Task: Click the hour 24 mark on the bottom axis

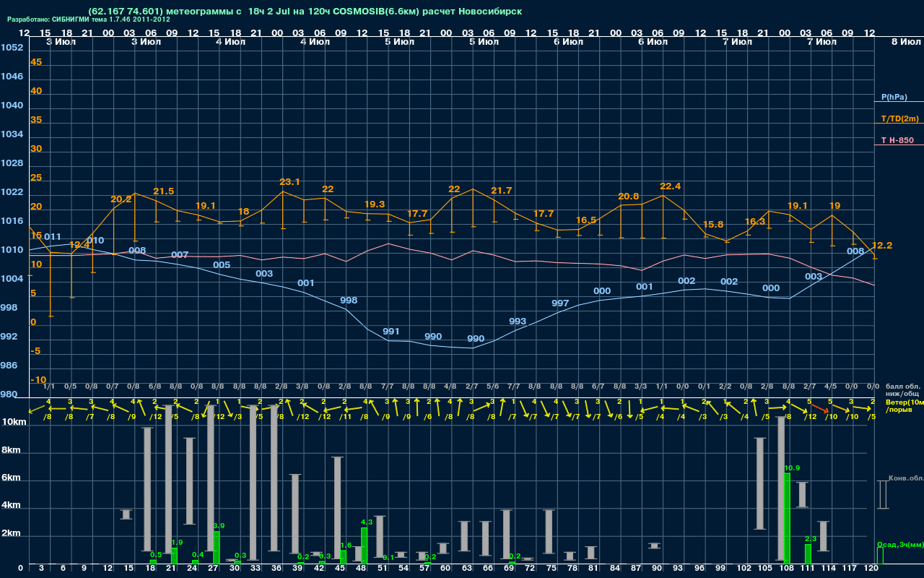Action: pyautogui.click(x=192, y=569)
